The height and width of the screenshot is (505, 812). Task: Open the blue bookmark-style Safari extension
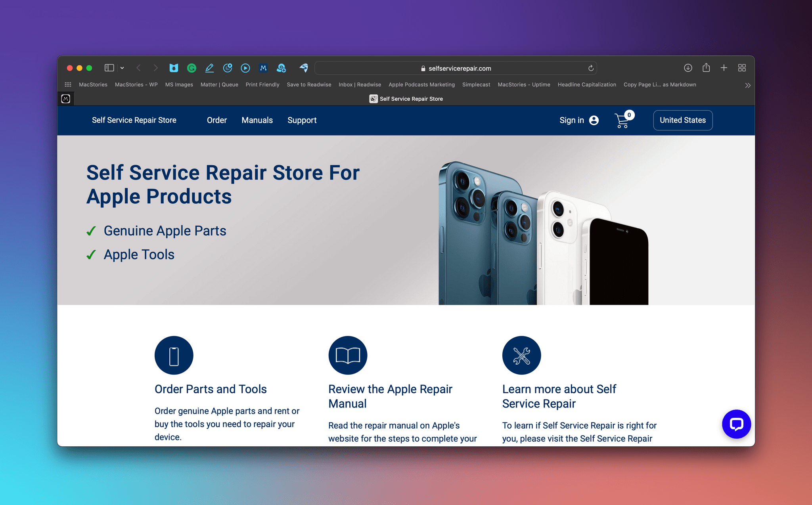coord(174,68)
